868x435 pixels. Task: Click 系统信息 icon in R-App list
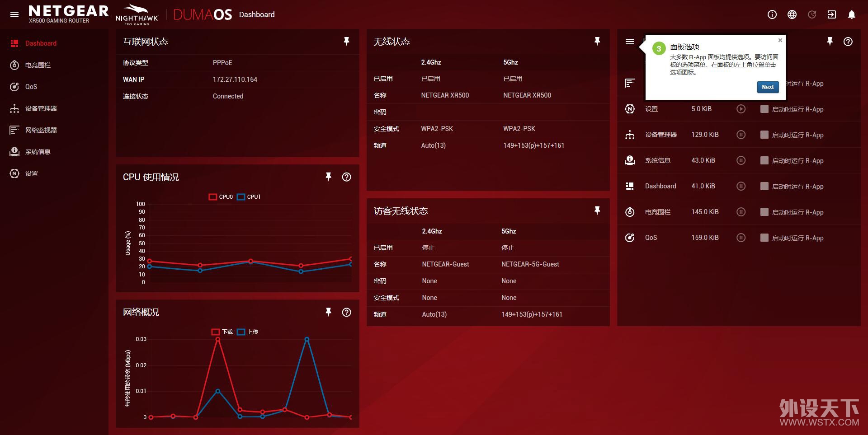coord(630,160)
